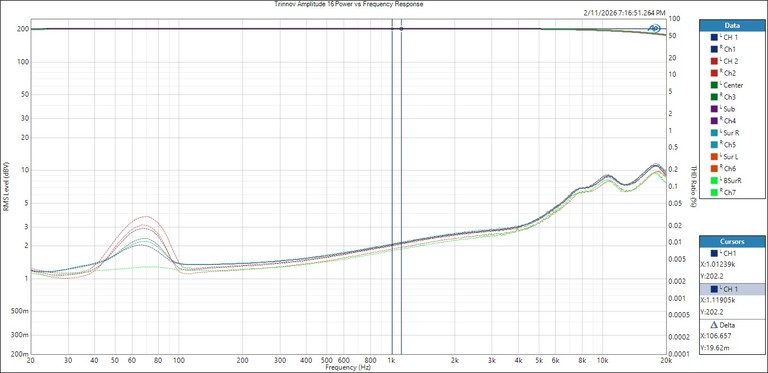Click the left vertical cursor line near 1k

coord(392,186)
